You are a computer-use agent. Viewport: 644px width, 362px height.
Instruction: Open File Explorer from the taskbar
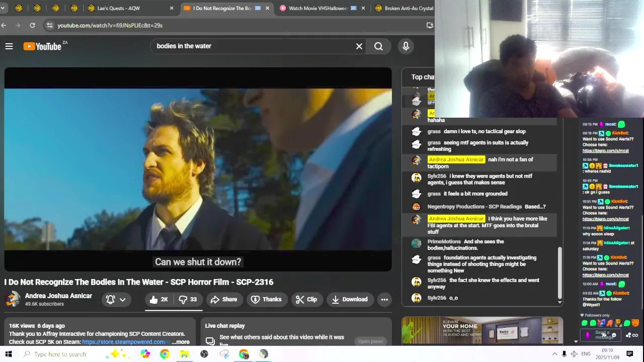click(184, 354)
